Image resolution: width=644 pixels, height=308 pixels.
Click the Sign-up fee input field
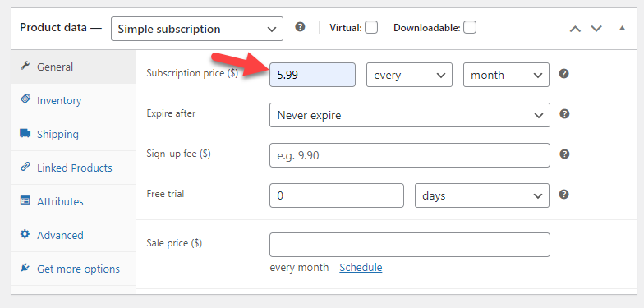click(410, 155)
